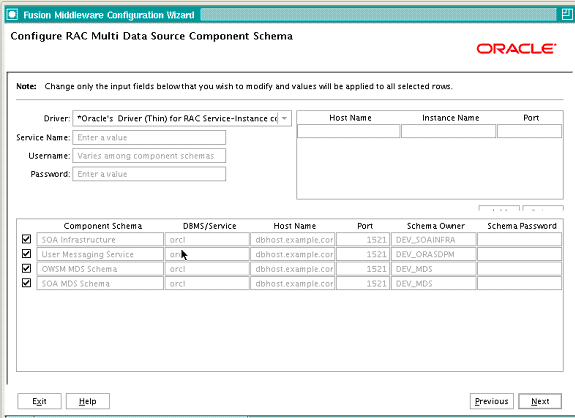Toggle the OWSM MDS Schema checkbox
The height and width of the screenshot is (418, 575).
(26, 268)
